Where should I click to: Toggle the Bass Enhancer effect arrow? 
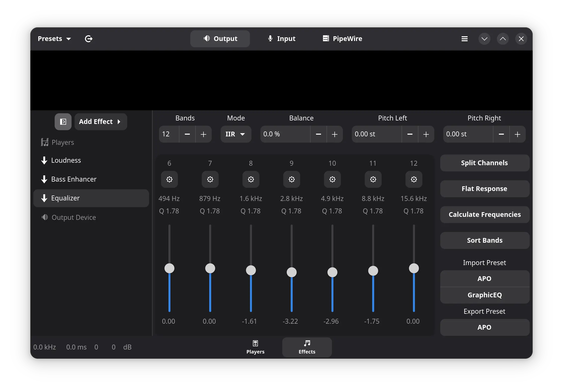coord(44,179)
